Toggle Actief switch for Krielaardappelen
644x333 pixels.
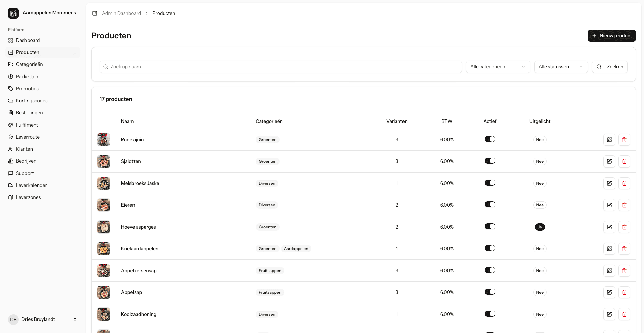490,248
